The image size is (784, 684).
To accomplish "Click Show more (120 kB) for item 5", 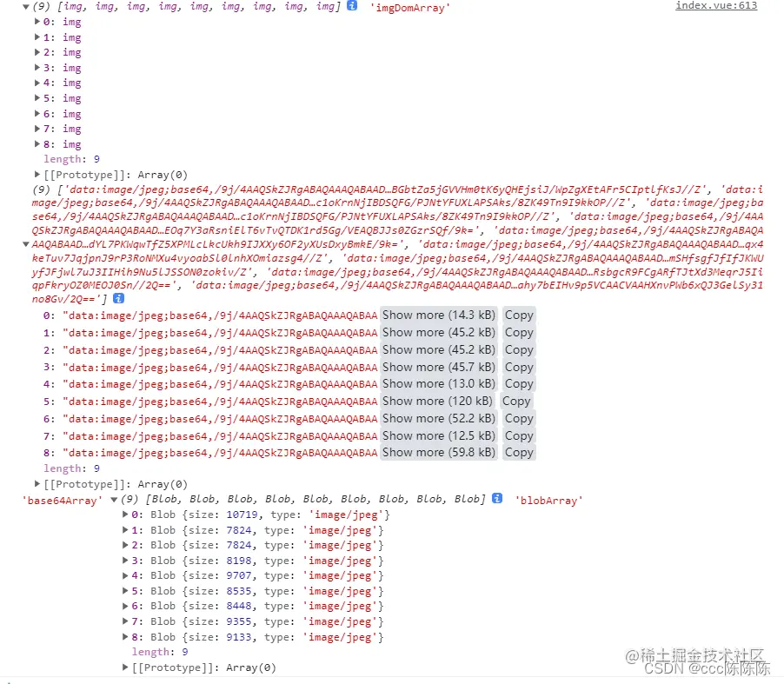I will tap(437, 401).
